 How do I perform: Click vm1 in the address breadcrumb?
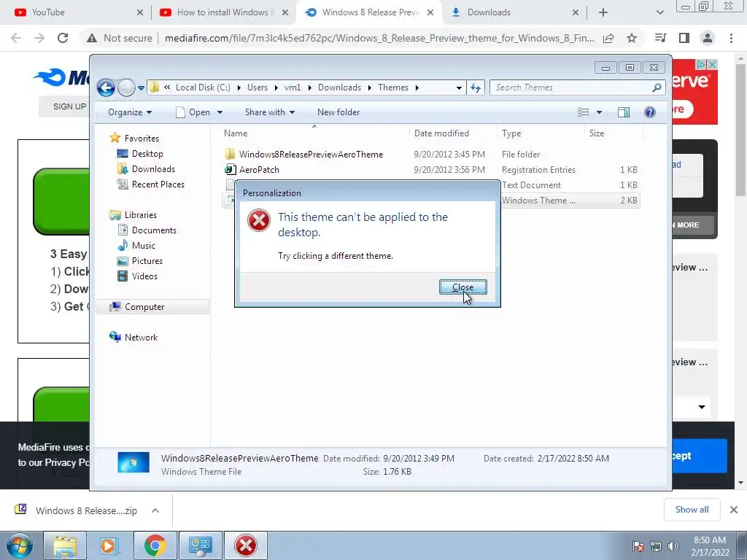[293, 87]
